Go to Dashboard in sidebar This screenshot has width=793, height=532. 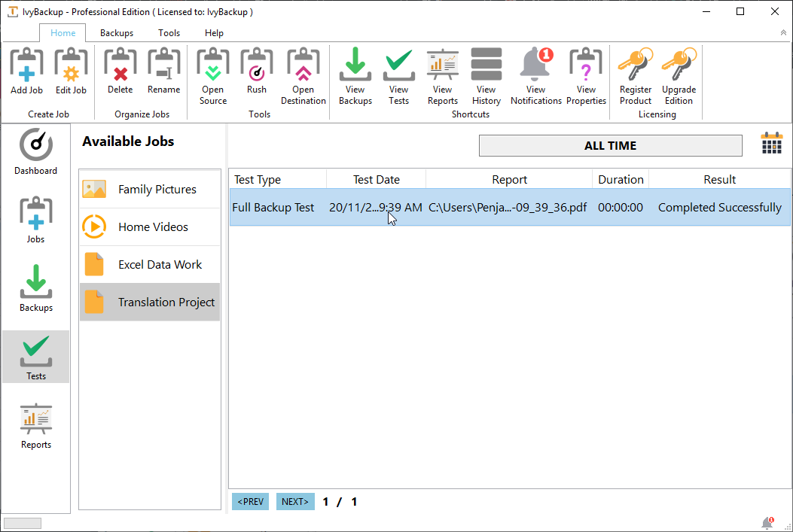36,151
